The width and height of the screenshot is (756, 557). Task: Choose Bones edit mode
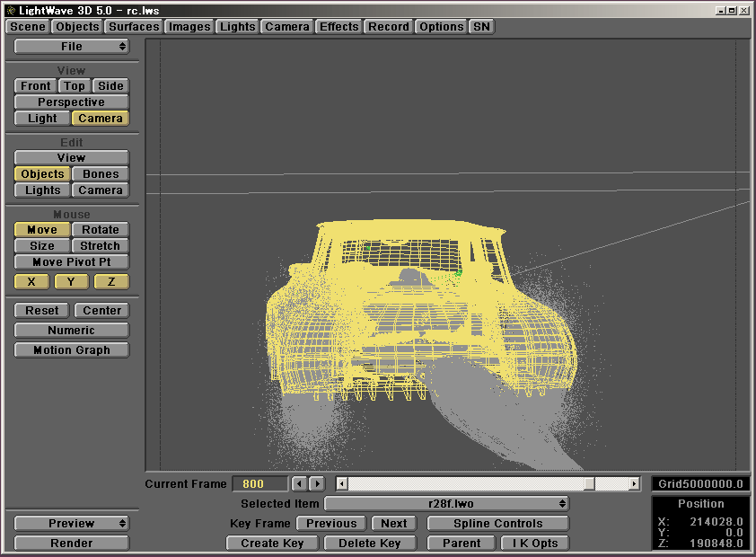tap(100, 174)
